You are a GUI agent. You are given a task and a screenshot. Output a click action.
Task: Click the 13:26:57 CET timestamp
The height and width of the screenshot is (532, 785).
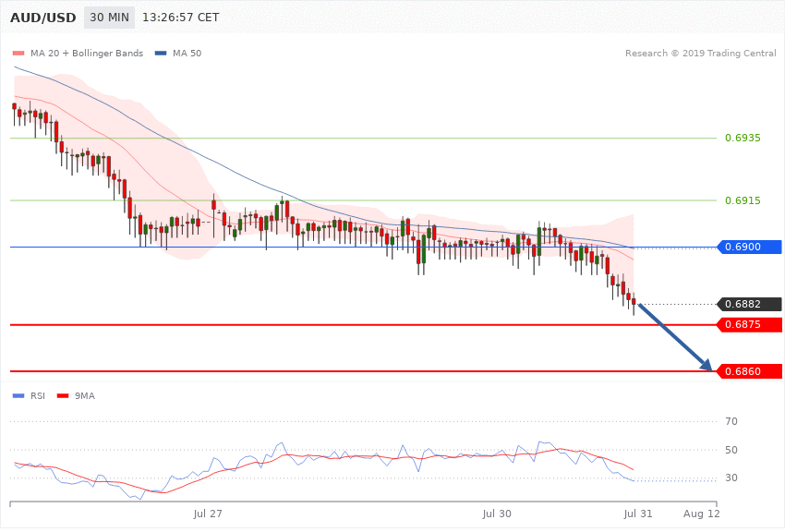(x=181, y=18)
